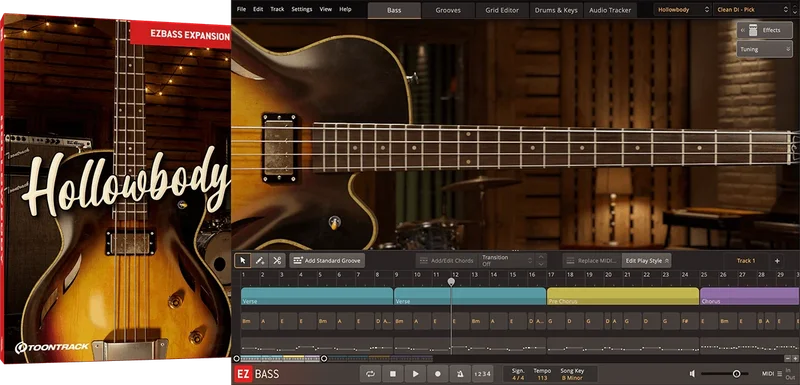This screenshot has height=385, width=800.
Task: Click Replace MIDI button
Action: (x=592, y=261)
